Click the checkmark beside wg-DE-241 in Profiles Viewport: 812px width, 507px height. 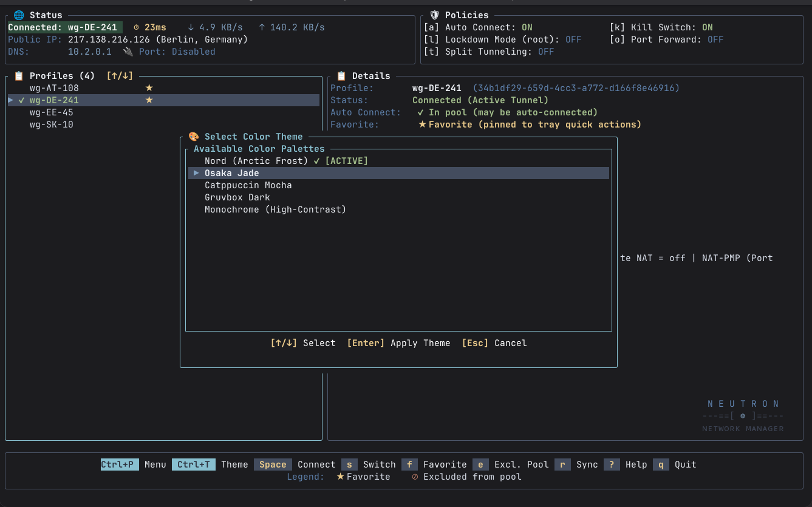pos(22,100)
